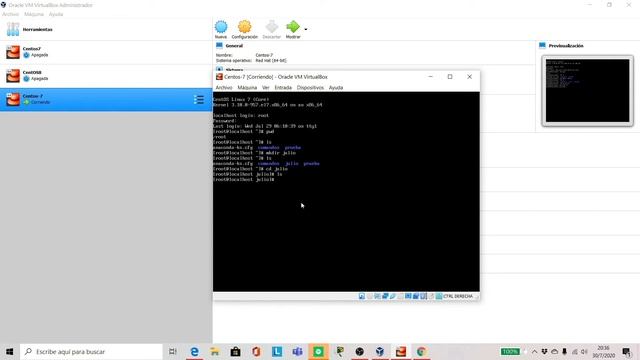Click the OneDrive cloud tray icon
640x360 pixels.
(554, 351)
